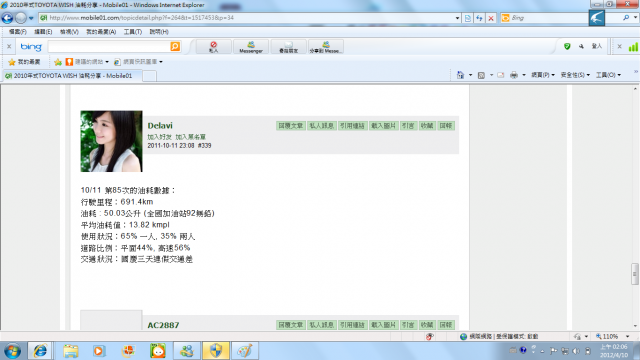The height and width of the screenshot is (360, 640).
Task: Click the wrench settings icon on Bing toolbar
Action: click(581, 47)
